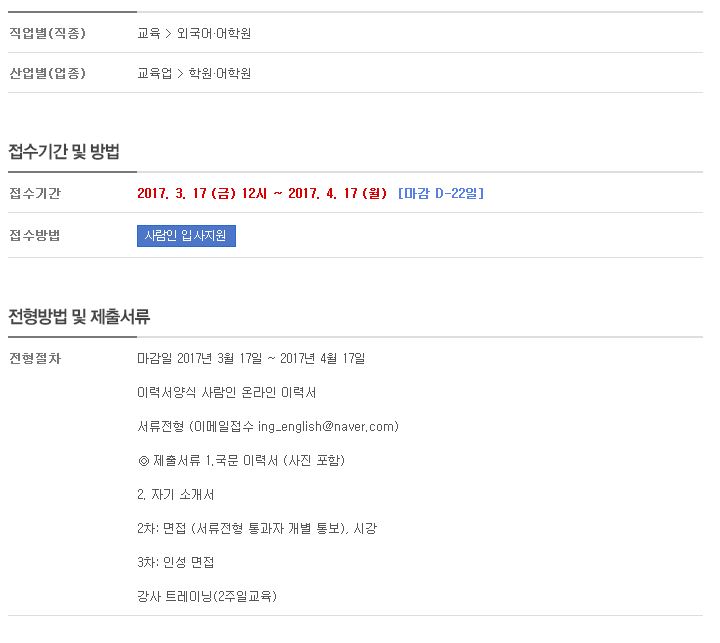Click the 사람인 입사지원 apply button
This screenshot has height=643, width=720.
click(x=186, y=236)
